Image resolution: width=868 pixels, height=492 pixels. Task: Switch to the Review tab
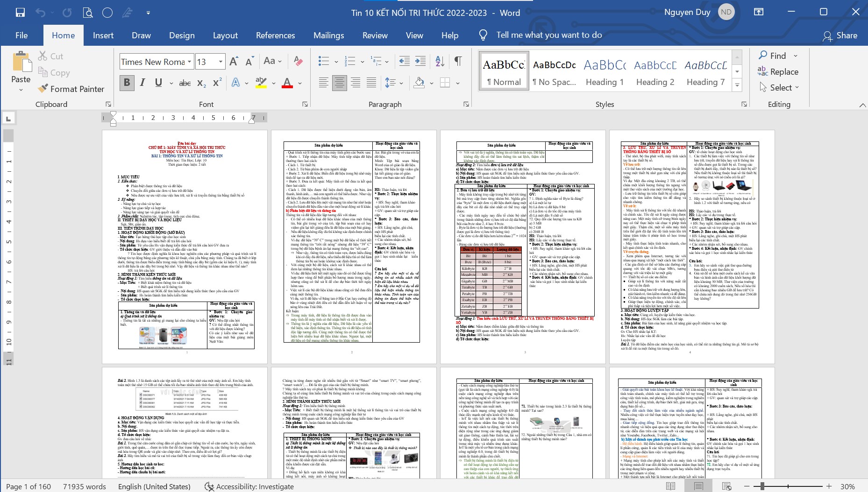click(x=375, y=35)
